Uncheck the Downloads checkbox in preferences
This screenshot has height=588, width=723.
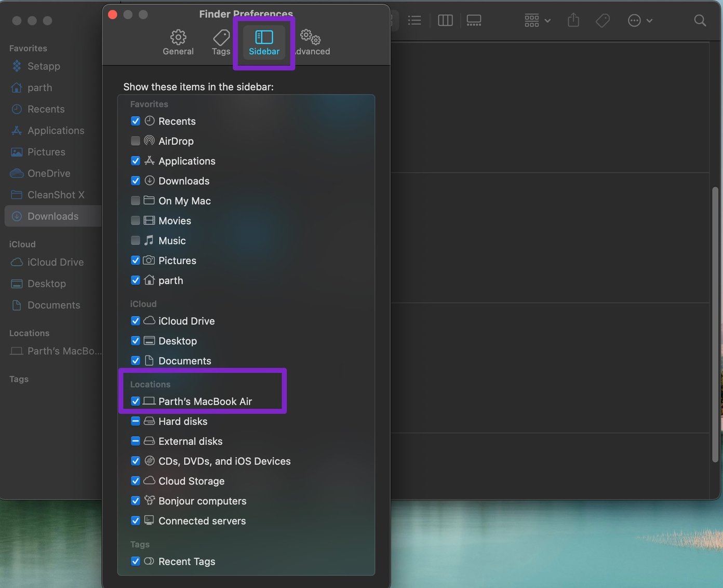(x=136, y=181)
